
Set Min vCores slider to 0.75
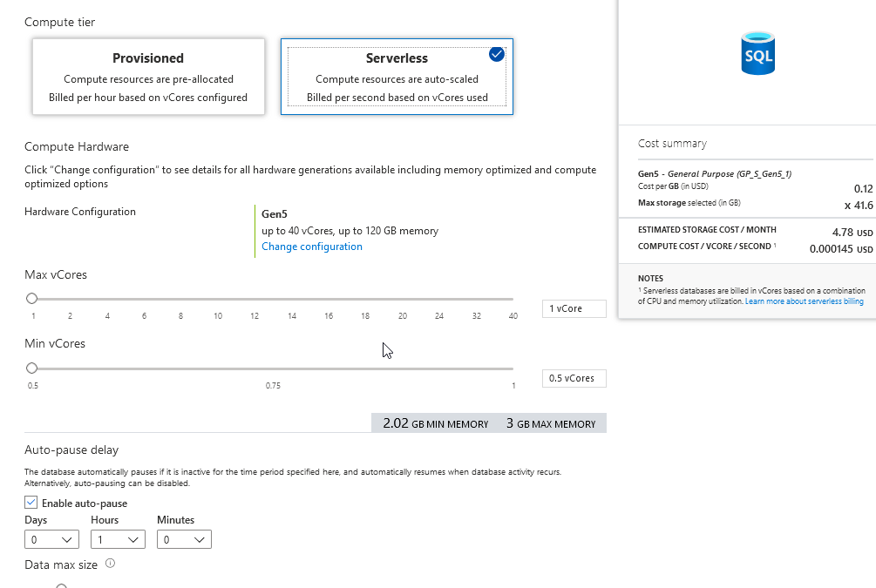coord(273,368)
